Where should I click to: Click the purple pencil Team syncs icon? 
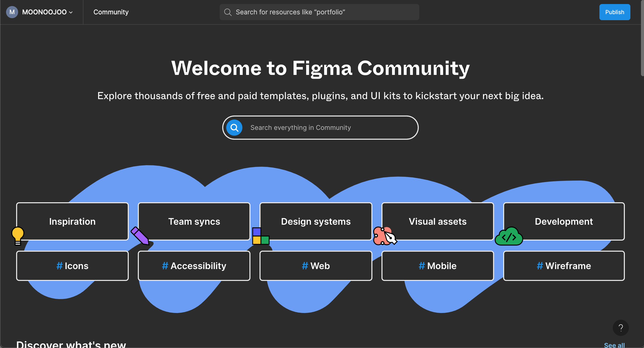tap(140, 236)
